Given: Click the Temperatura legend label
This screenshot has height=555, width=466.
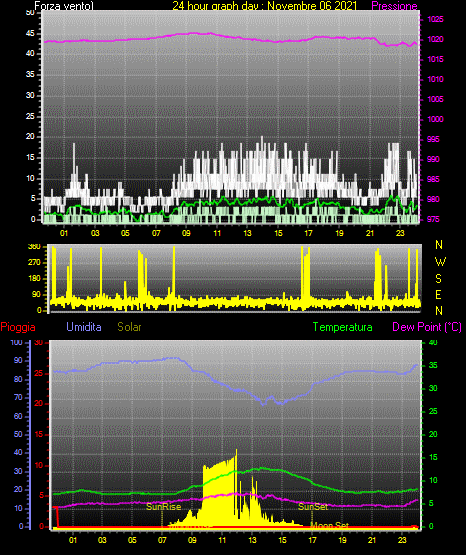Looking at the screenshot, I should pos(342,327).
